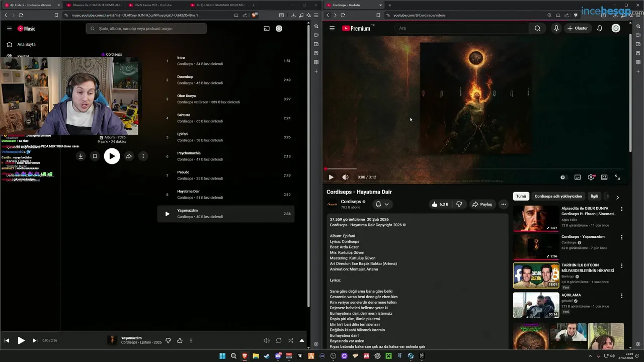644x362 pixels.
Task: Open video player settings gear
Action: (x=591, y=177)
